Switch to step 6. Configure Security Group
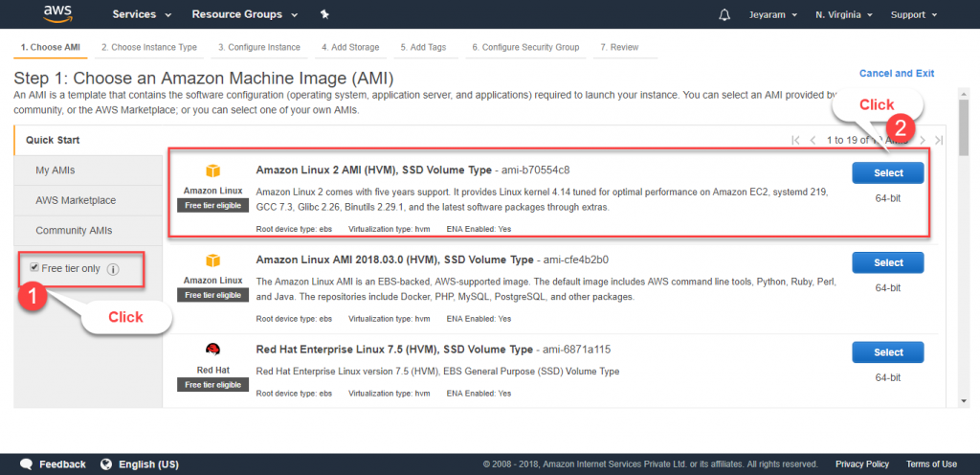The image size is (980, 475). coord(525,48)
